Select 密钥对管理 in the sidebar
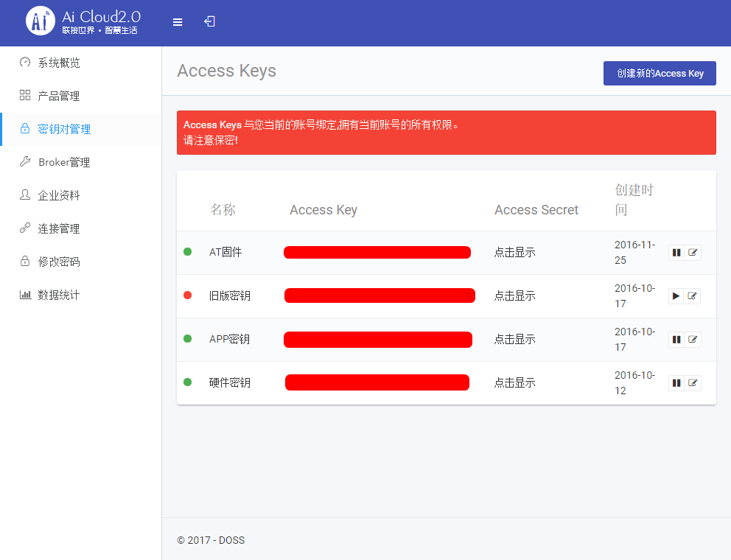 [x=80, y=129]
